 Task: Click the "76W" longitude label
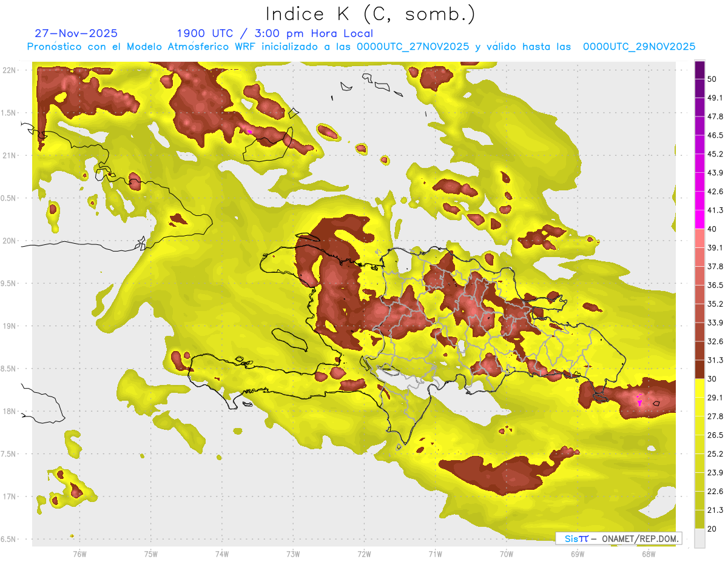pos(79,553)
